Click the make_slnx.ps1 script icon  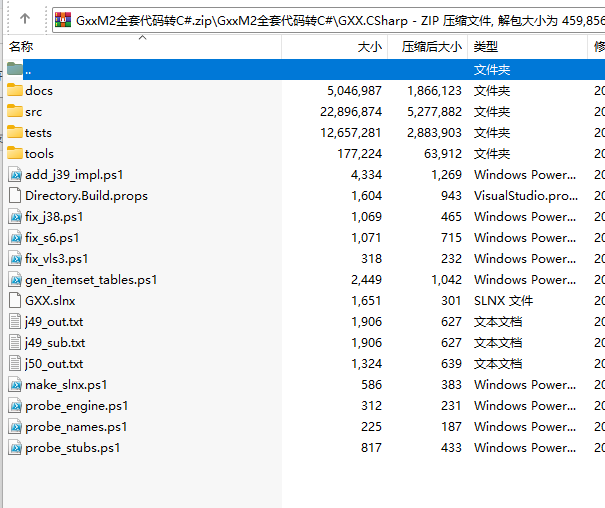(x=15, y=385)
